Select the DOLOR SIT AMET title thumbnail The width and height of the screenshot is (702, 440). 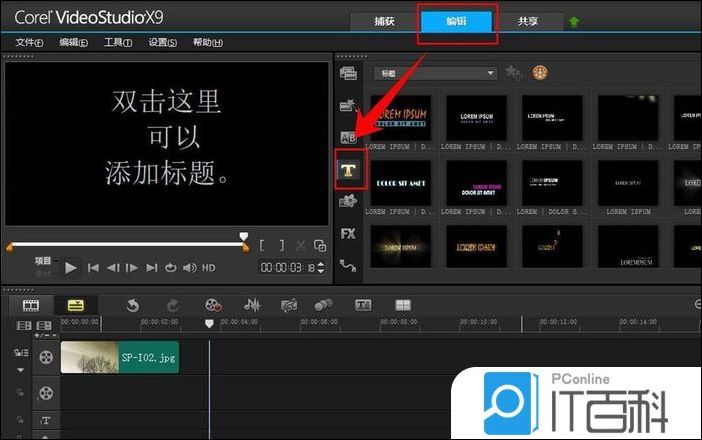401,183
